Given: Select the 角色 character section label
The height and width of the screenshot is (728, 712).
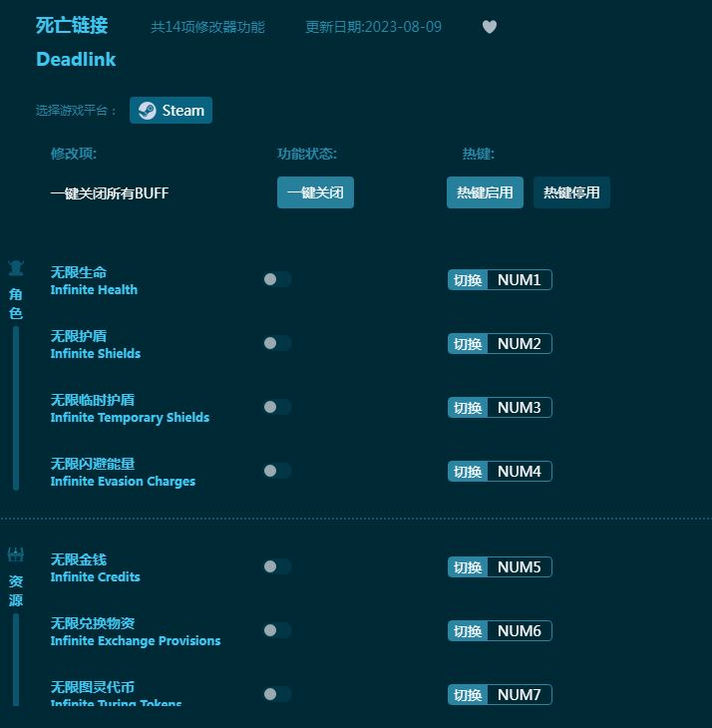Looking at the screenshot, I should pyautogui.click(x=16, y=303).
